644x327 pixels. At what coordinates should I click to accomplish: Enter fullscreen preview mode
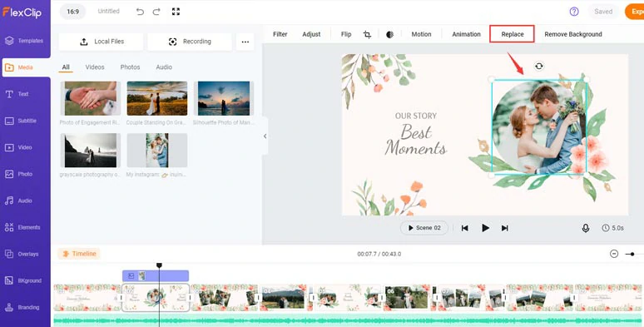point(176,12)
